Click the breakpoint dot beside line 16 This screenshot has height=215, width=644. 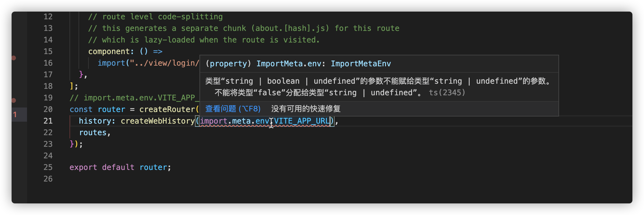point(14,58)
